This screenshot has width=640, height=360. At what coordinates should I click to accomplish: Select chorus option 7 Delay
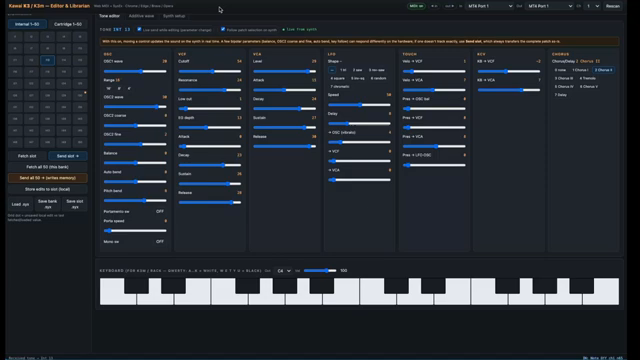tap(561, 95)
